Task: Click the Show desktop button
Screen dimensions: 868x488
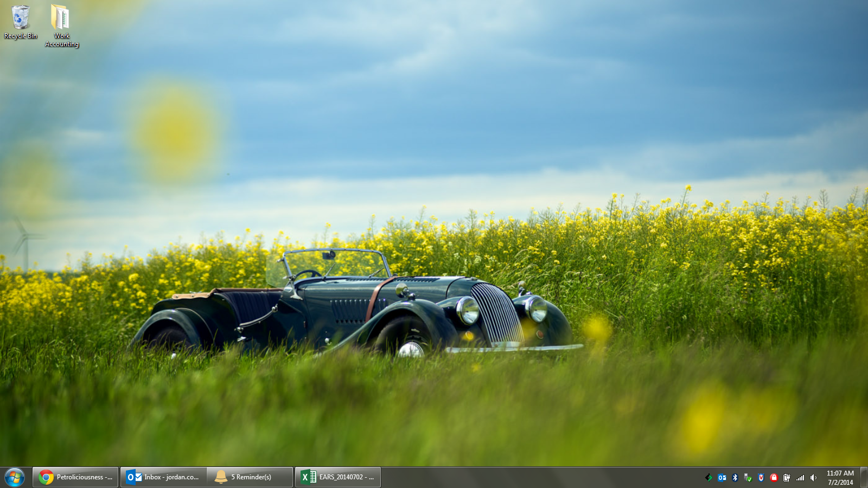Action: 864,478
